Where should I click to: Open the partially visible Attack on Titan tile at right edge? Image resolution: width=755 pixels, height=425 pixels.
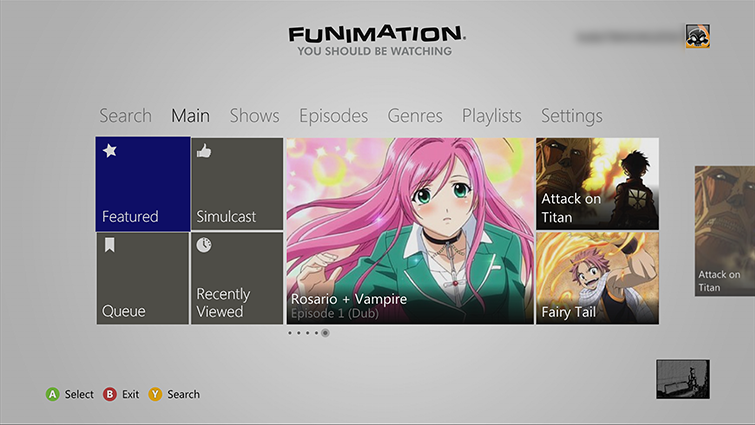(725, 231)
